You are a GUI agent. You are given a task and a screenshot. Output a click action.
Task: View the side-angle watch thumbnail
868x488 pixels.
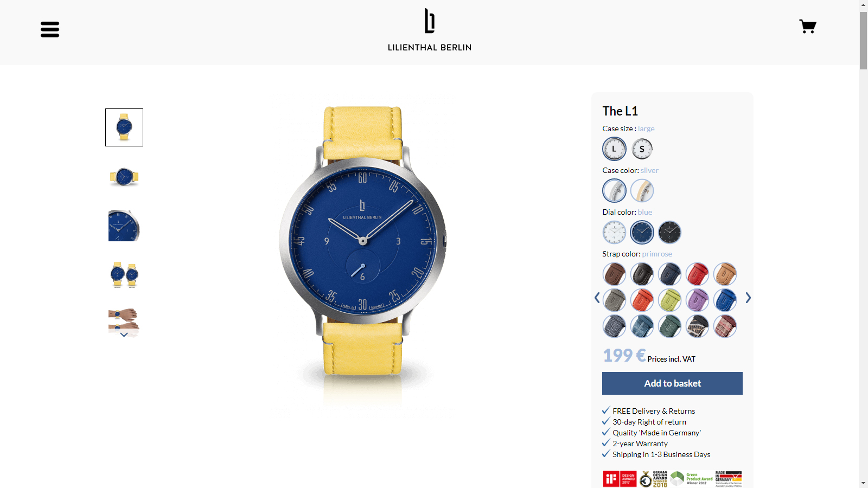pos(124,176)
